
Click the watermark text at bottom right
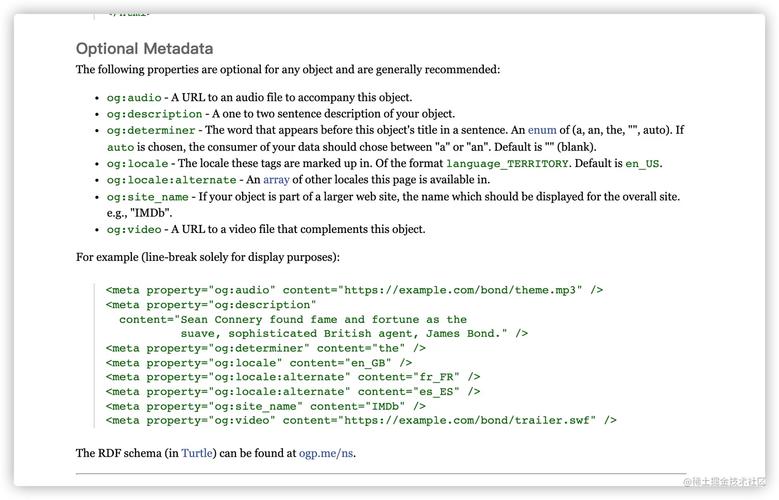coord(724,482)
